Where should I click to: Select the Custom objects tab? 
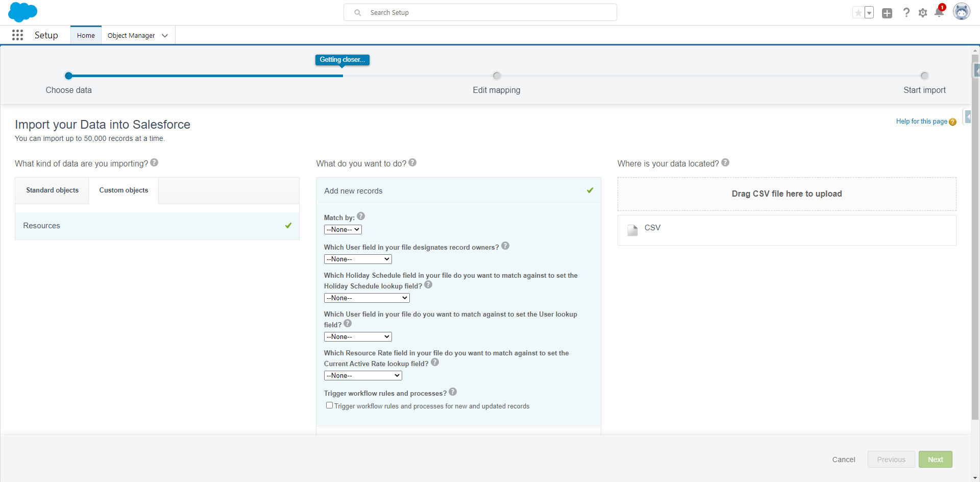[124, 190]
